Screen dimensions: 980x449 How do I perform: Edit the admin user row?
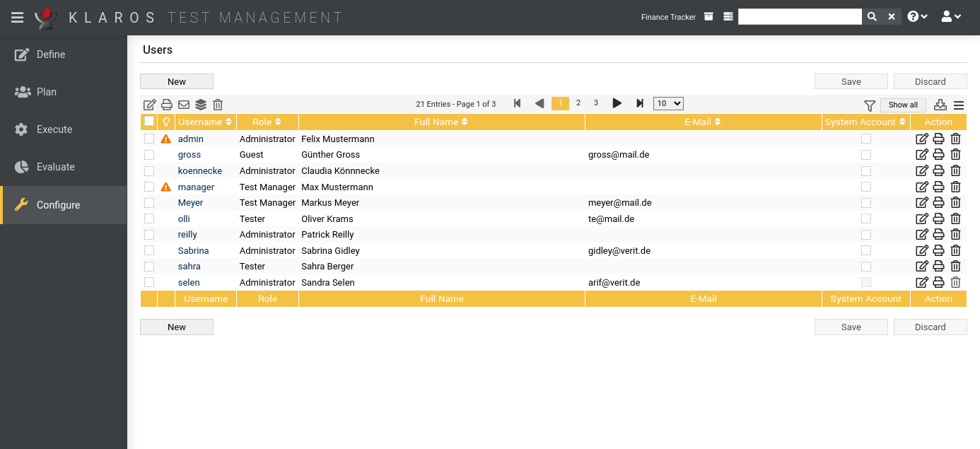tap(922, 139)
